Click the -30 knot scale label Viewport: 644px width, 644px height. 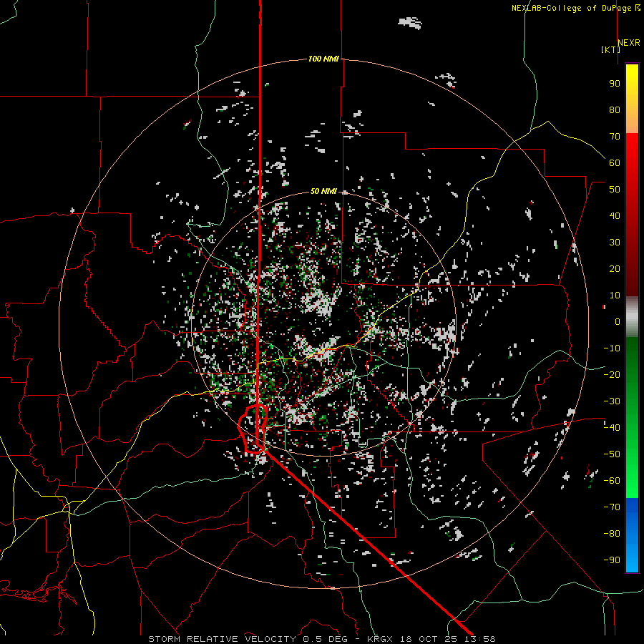pyautogui.click(x=612, y=401)
